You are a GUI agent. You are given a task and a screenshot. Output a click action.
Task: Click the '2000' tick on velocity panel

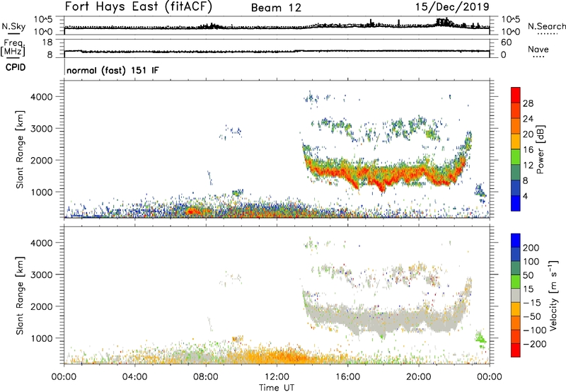coord(42,306)
